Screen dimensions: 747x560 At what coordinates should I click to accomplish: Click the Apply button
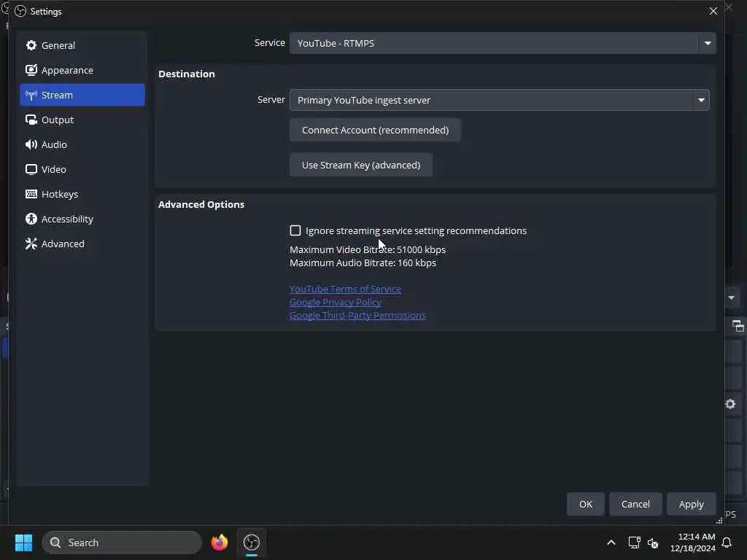click(x=691, y=504)
